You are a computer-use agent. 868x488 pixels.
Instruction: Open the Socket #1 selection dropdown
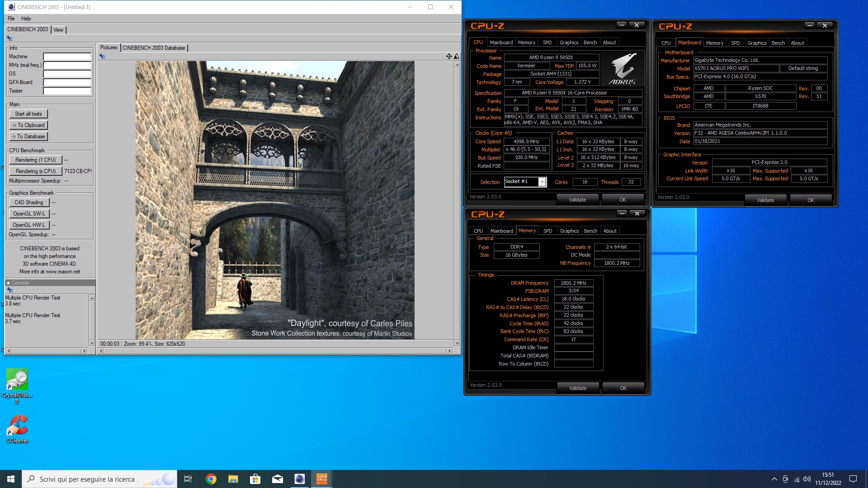click(542, 182)
